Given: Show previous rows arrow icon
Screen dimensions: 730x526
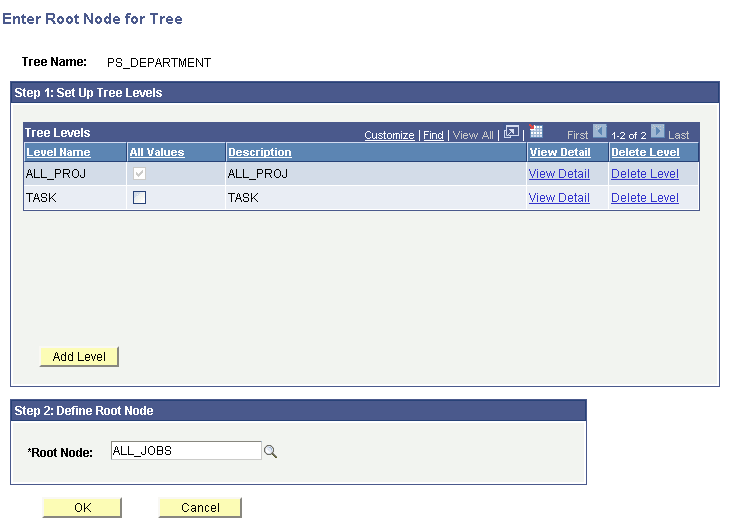Looking at the screenshot, I should point(600,131).
